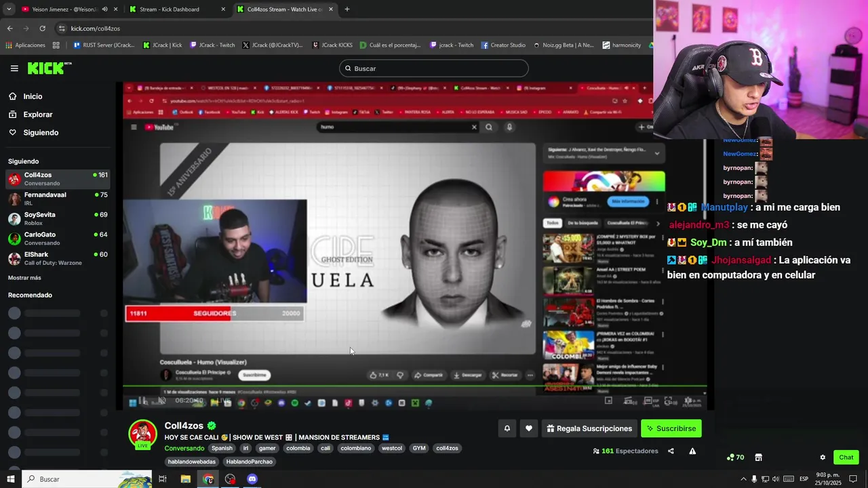Viewport: 868px width, 488px height.
Task: Open Windows notification center icon
Action: click(853, 479)
